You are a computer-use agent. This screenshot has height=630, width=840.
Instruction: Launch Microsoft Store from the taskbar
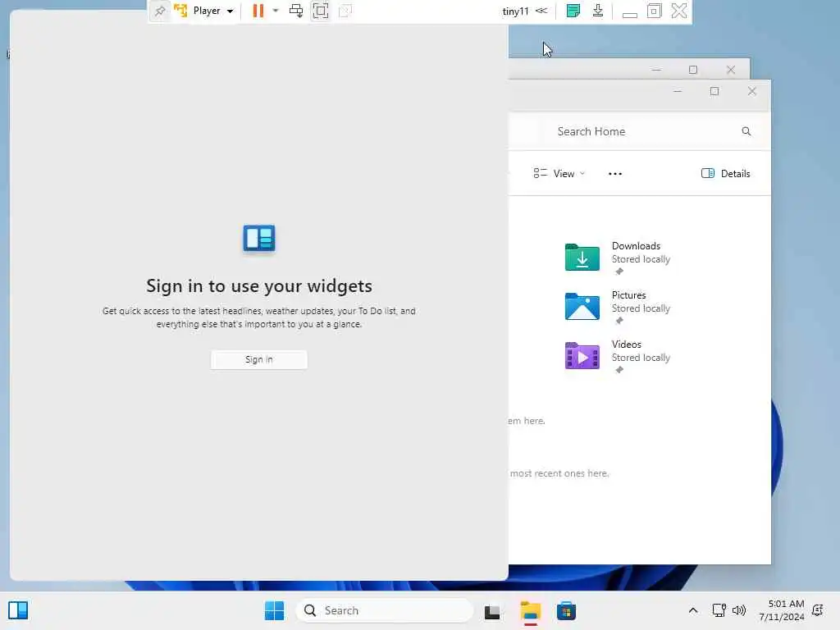click(566, 611)
